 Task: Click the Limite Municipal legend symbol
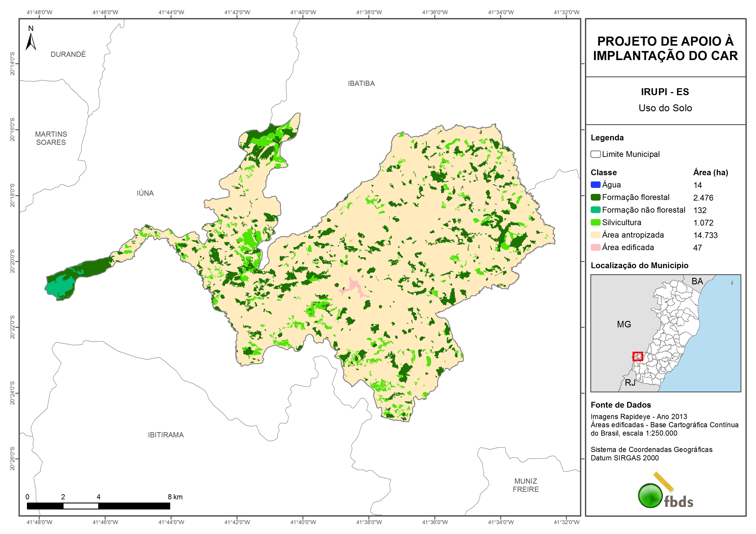tap(595, 154)
